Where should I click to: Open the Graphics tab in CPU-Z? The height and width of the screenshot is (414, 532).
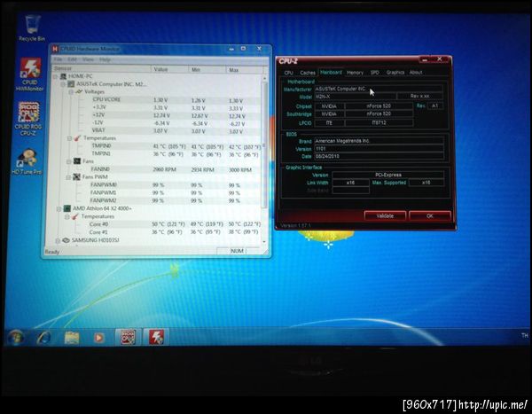point(395,73)
